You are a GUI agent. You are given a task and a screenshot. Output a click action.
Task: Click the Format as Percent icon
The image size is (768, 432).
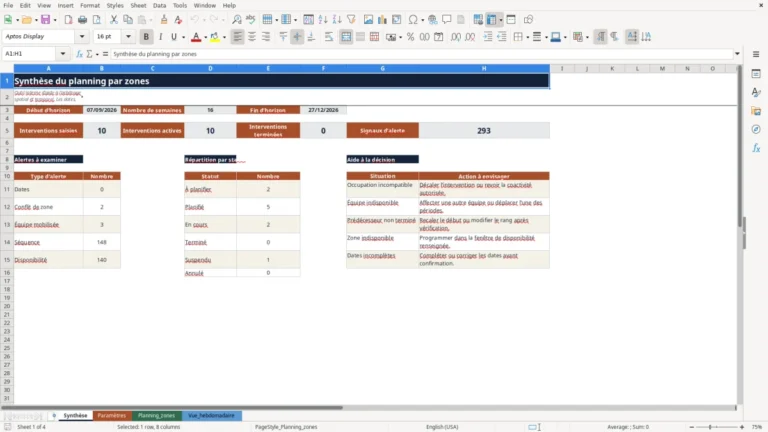410,37
